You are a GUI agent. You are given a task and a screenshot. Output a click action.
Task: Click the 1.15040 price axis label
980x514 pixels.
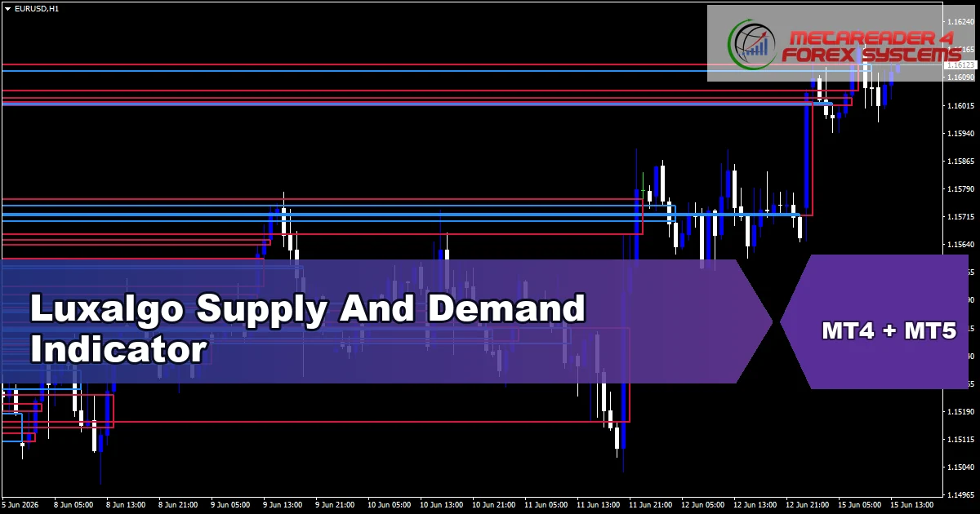pos(960,467)
